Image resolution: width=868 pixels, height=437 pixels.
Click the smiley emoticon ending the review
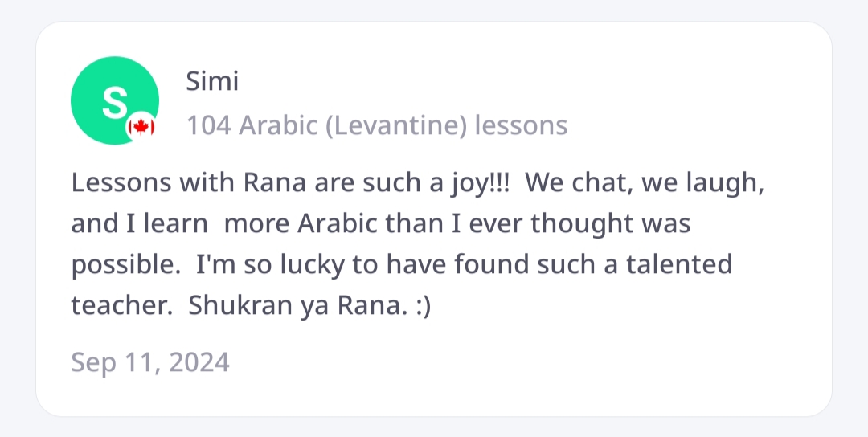pyautogui.click(x=422, y=307)
